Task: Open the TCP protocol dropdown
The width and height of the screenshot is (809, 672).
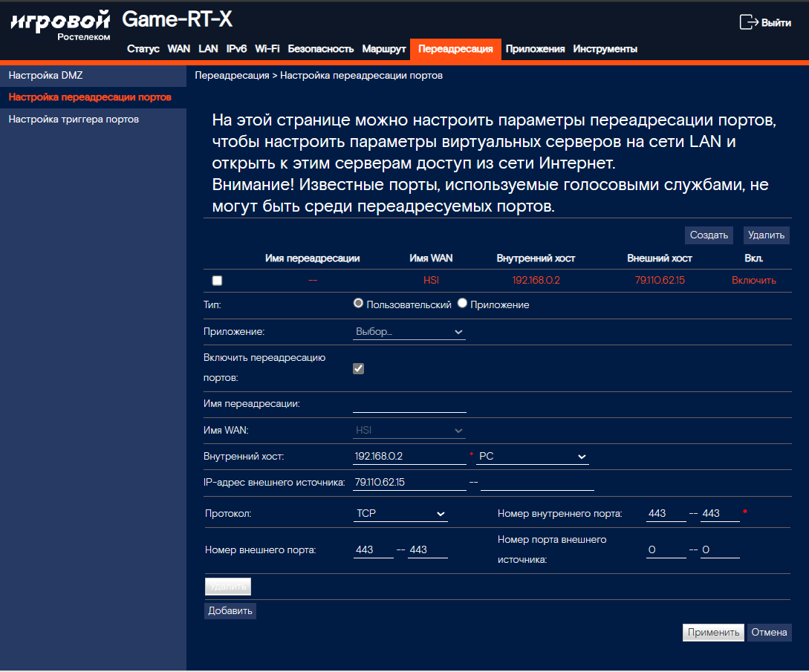Action: click(x=400, y=514)
